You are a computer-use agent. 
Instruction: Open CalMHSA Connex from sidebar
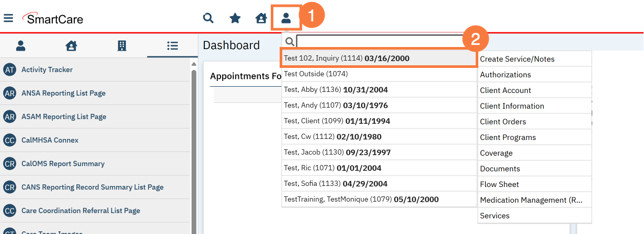coord(50,140)
